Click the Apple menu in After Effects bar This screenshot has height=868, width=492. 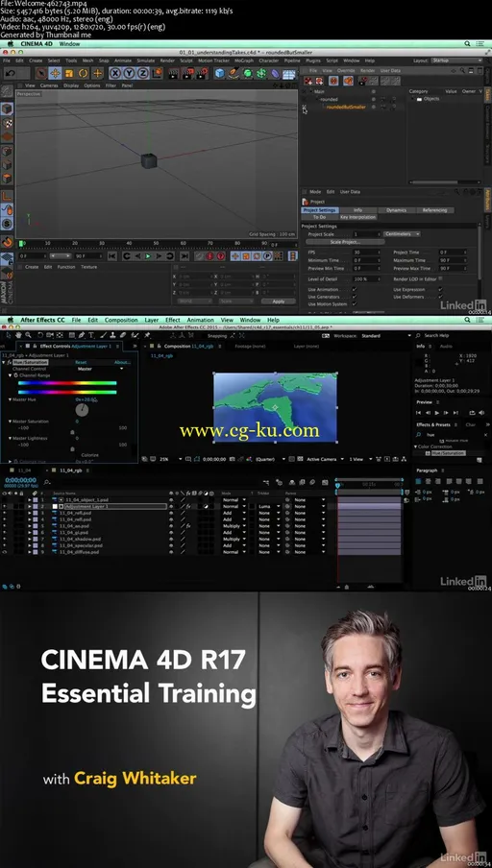pos(10,320)
